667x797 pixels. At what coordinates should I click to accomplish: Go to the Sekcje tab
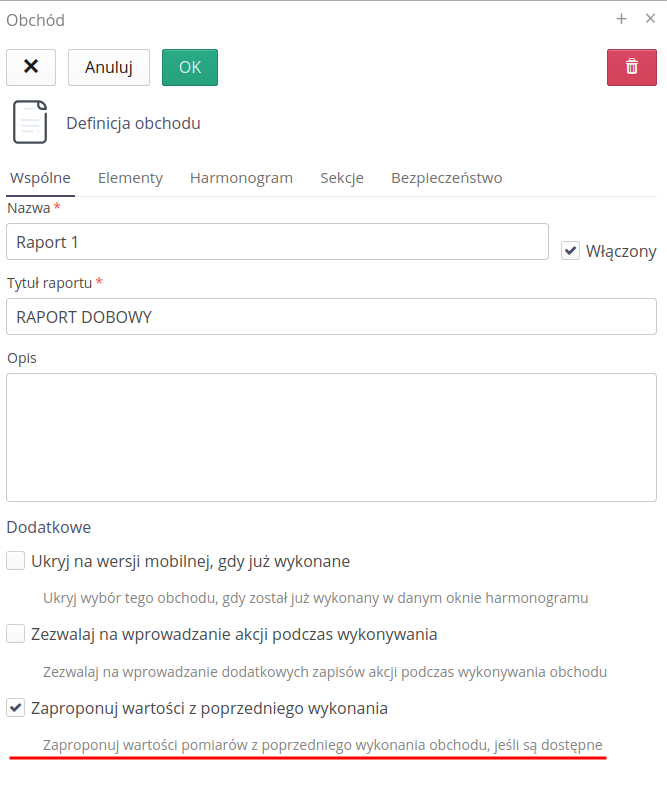(x=342, y=178)
